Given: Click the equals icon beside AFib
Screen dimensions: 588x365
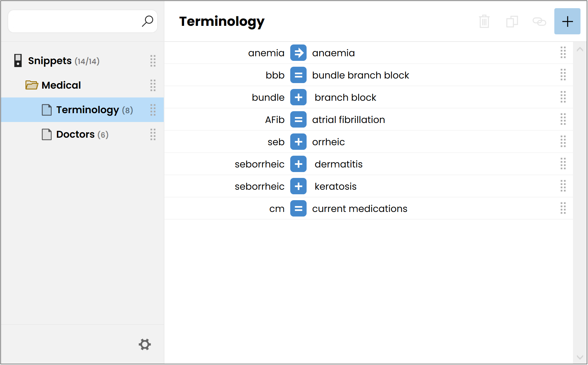Looking at the screenshot, I should click(x=298, y=120).
